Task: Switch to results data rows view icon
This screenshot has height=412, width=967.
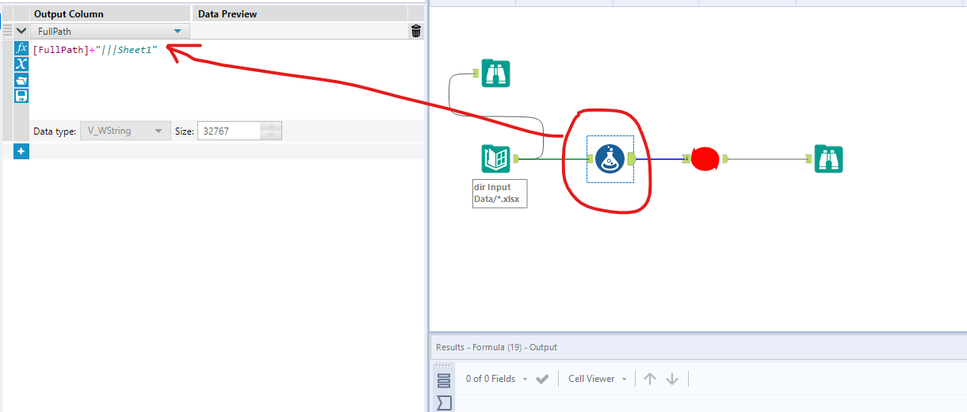Action: click(x=444, y=381)
